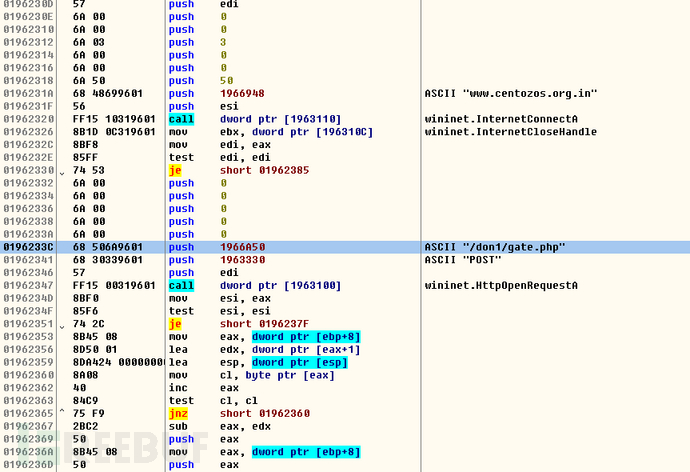This screenshot has height=472, width=690.
Task: Click the push operand 1966948
Action: [242, 94]
